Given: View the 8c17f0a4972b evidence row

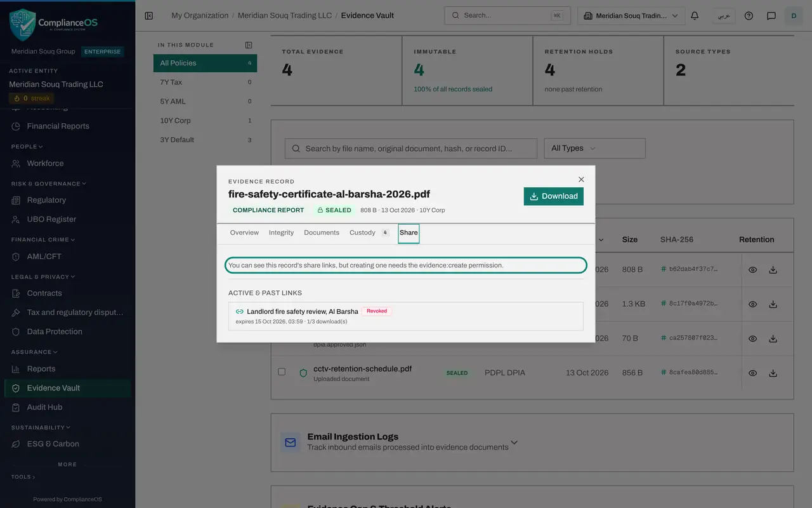Looking at the screenshot, I should pyautogui.click(x=752, y=304).
